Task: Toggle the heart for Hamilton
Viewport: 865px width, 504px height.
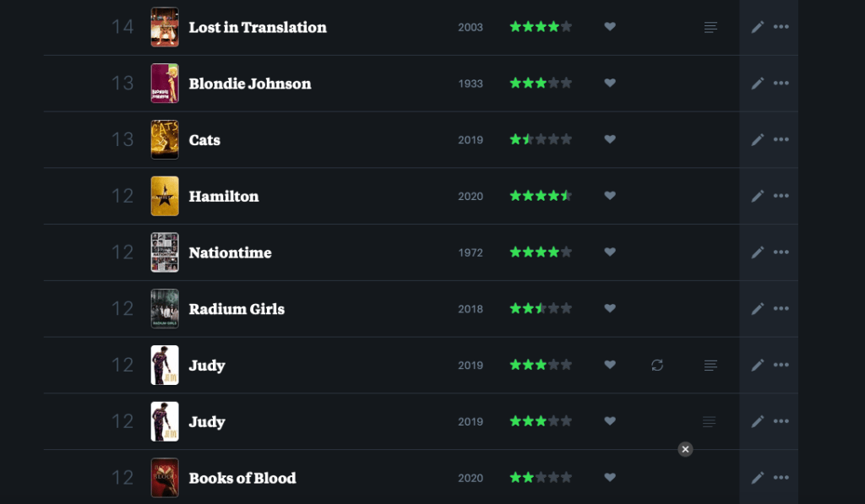Action: coord(610,196)
